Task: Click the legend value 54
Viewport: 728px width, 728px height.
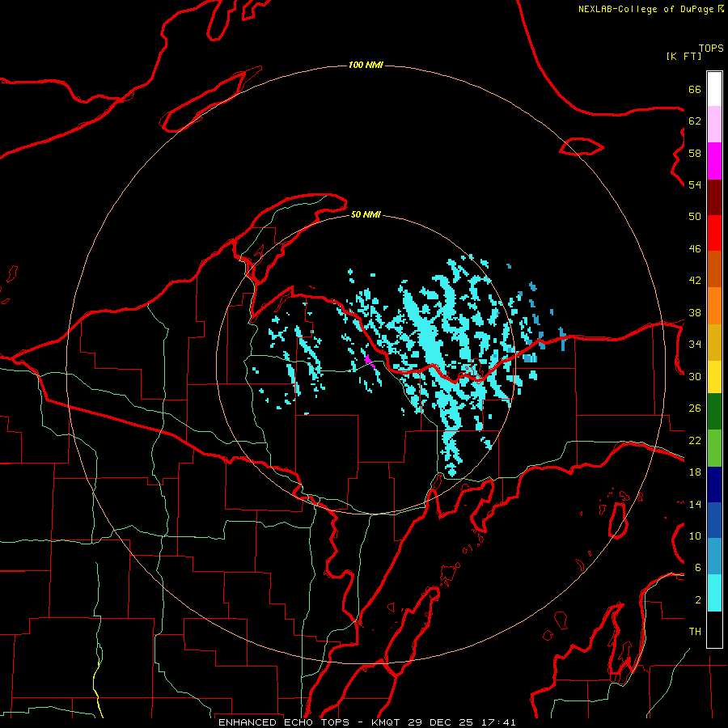Action: [695, 184]
